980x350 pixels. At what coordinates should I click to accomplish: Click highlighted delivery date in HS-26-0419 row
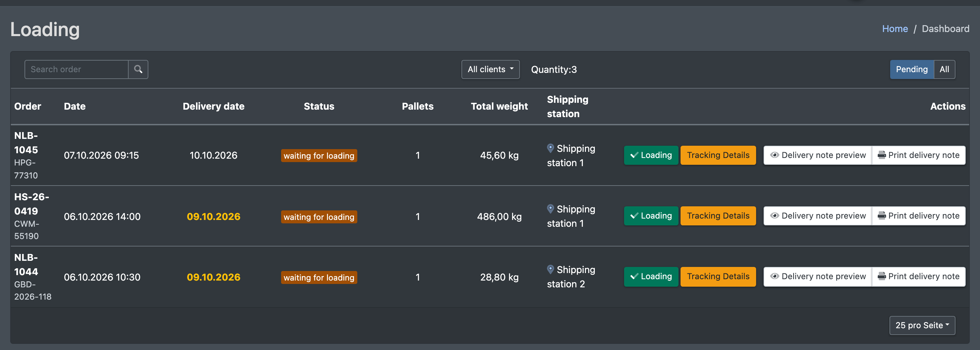point(213,216)
